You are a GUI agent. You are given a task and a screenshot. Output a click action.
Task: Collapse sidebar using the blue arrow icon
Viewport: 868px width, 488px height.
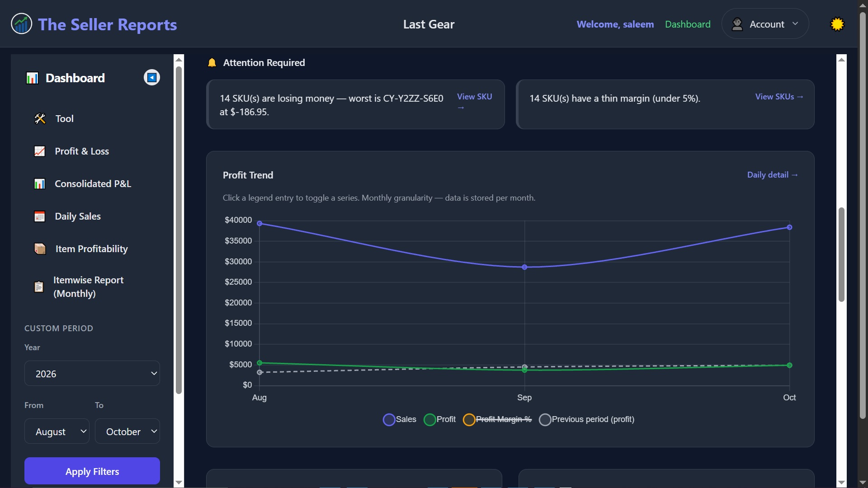click(x=152, y=78)
